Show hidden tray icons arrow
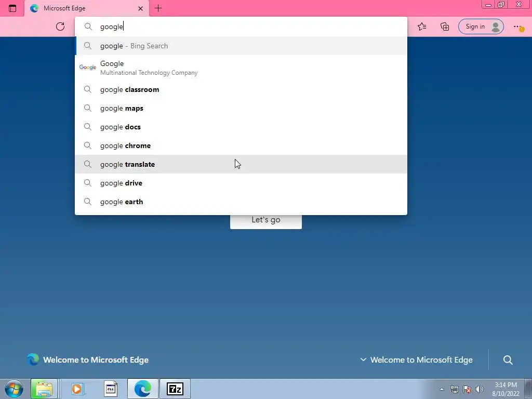This screenshot has height=399, width=532. 442,389
